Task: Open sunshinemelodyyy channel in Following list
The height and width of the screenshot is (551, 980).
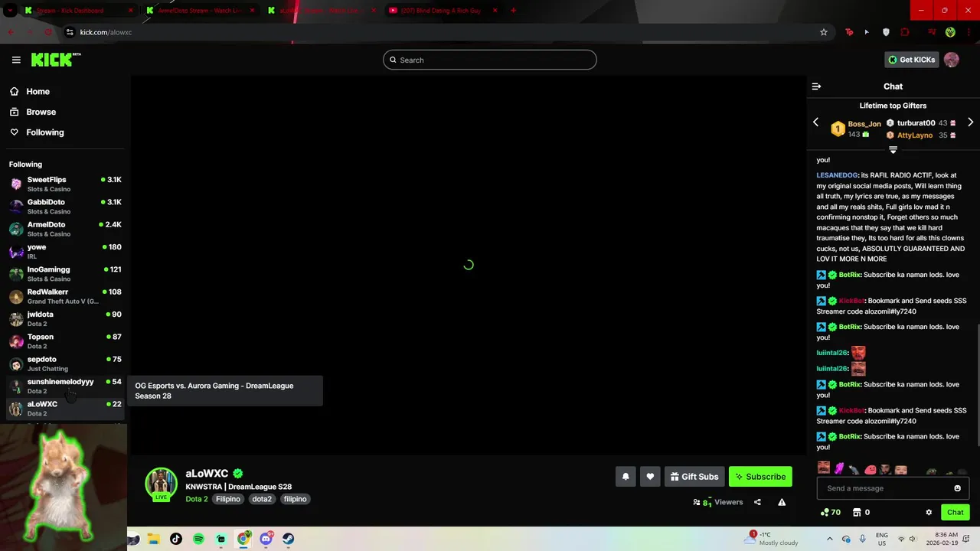Action: (x=64, y=386)
